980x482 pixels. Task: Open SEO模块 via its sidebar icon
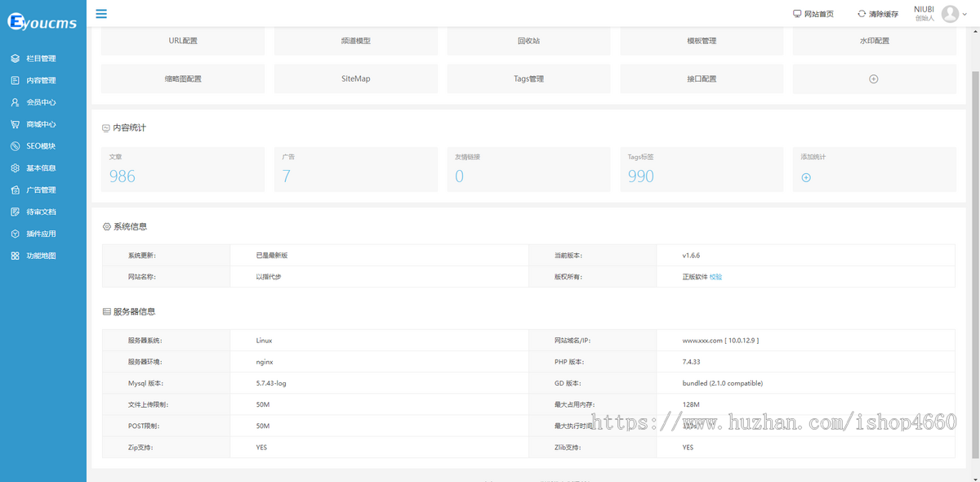point(16,146)
